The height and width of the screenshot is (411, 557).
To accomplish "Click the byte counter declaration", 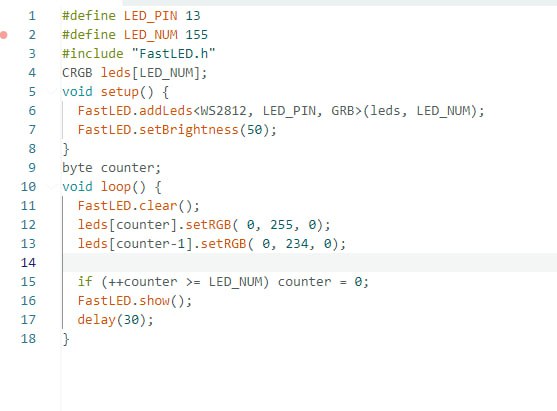I will [x=112, y=168].
